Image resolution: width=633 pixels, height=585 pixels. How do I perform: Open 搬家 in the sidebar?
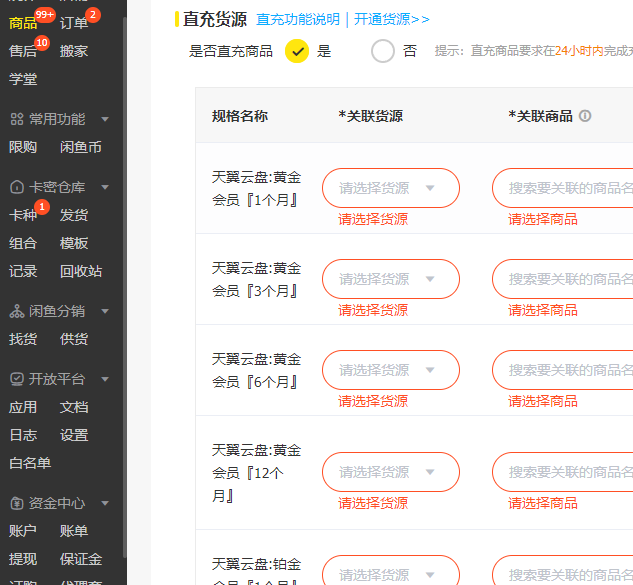[74, 51]
